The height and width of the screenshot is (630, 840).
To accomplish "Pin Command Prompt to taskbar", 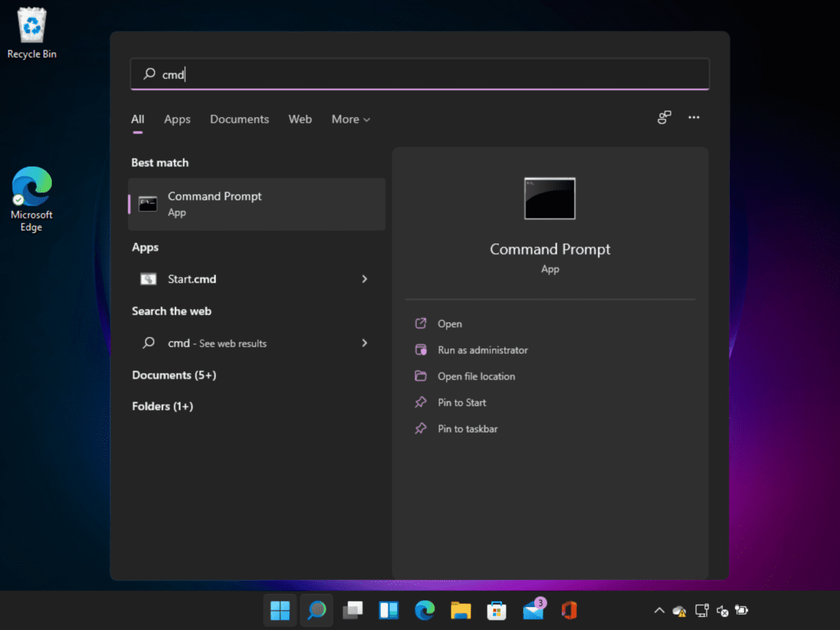I will click(467, 429).
